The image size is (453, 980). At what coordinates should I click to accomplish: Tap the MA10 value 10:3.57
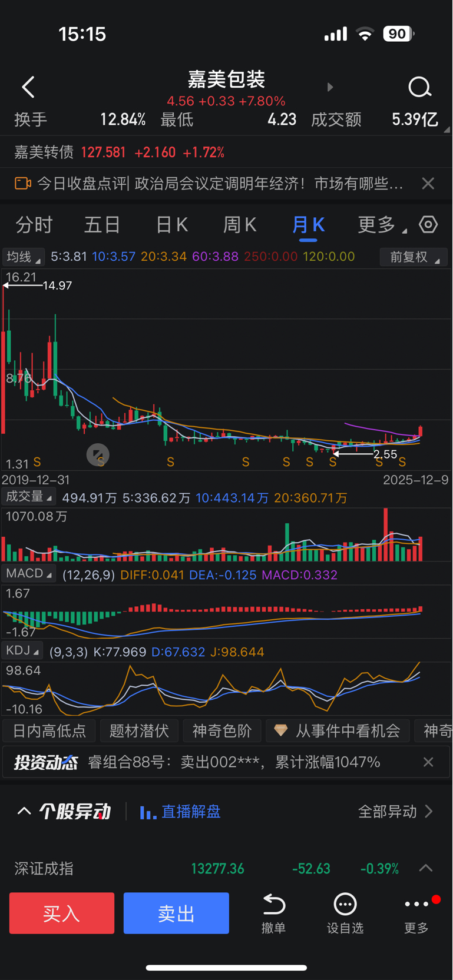[x=114, y=257]
